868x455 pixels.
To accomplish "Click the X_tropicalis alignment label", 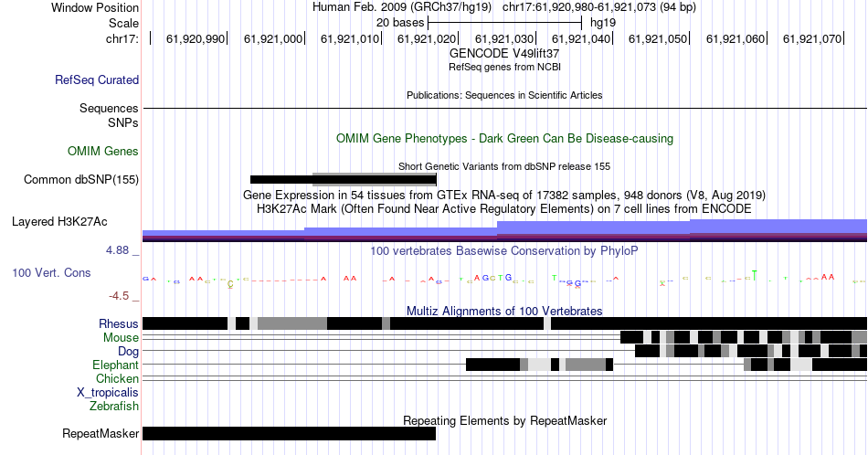I will click(108, 393).
